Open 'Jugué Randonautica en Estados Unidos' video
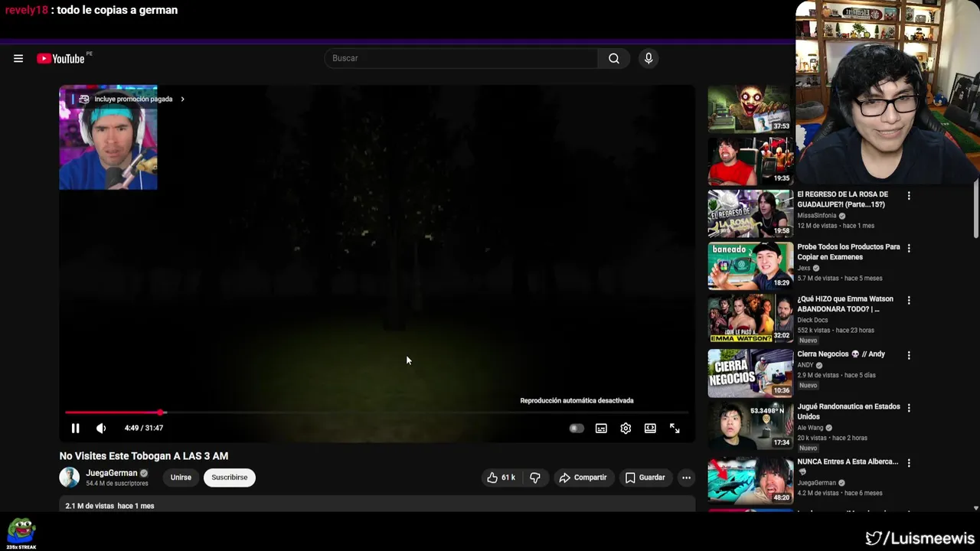Image resolution: width=980 pixels, height=551 pixels. click(848, 412)
